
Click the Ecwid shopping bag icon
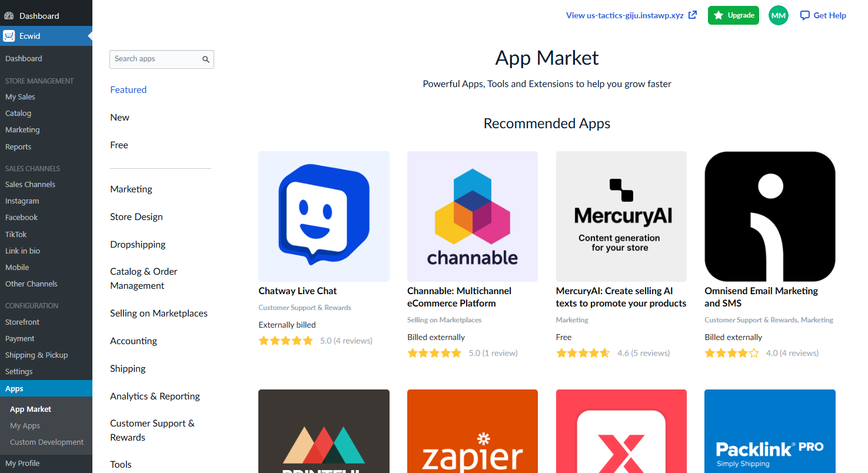coord(9,36)
